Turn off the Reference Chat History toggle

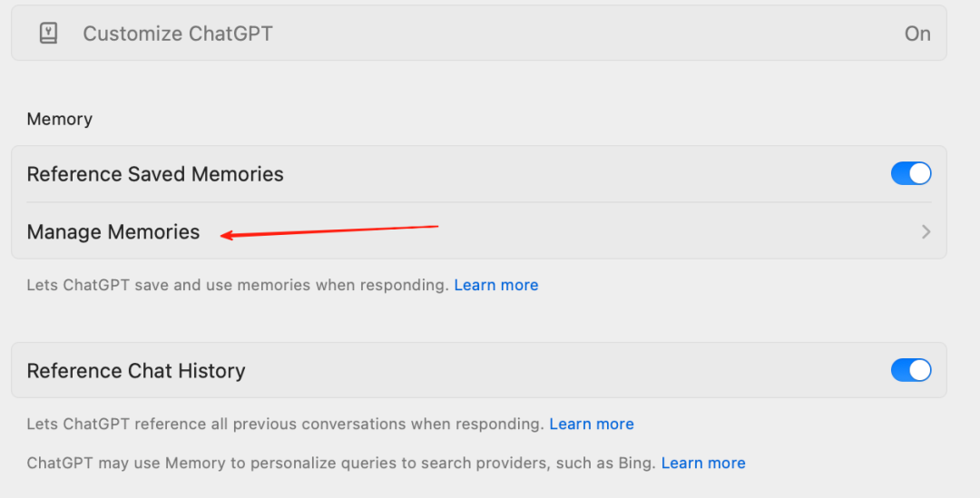click(911, 370)
